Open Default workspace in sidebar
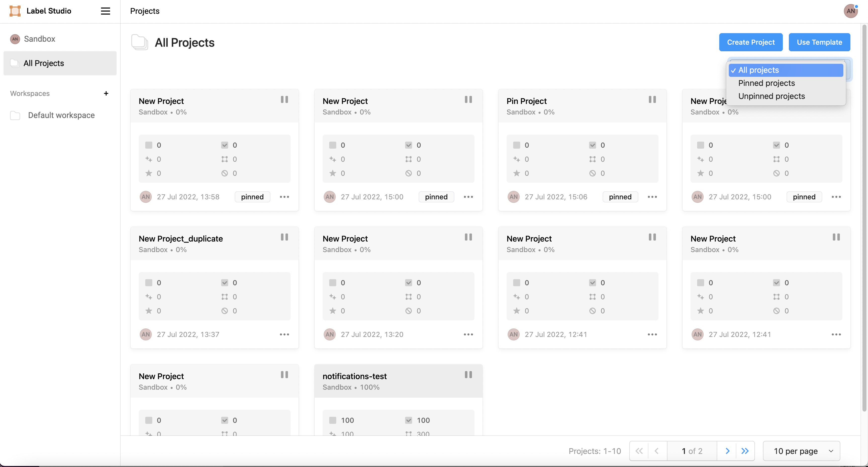The image size is (868, 467). [61, 115]
